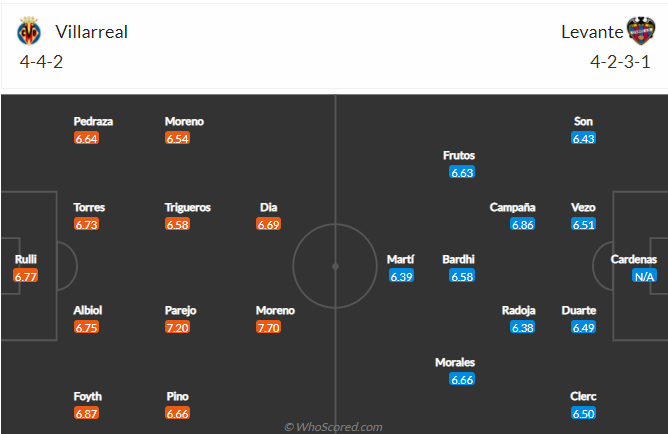The image size is (668, 434).
Task: Click the WhoScored.com watermark
Action: (334, 427)
